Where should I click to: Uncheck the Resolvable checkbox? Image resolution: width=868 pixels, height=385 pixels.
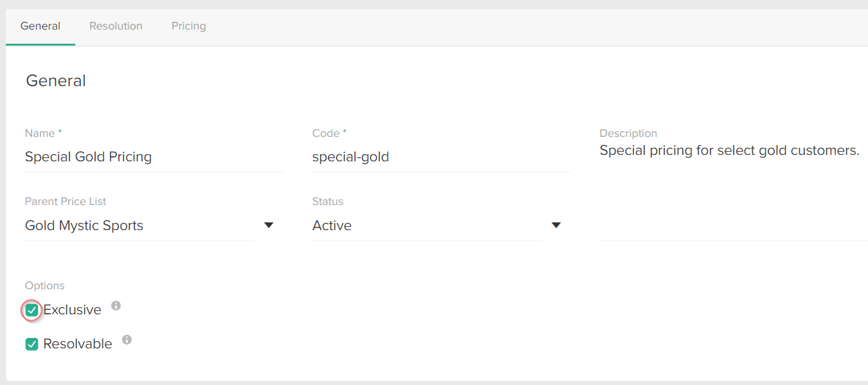click(x=32, y=344)
